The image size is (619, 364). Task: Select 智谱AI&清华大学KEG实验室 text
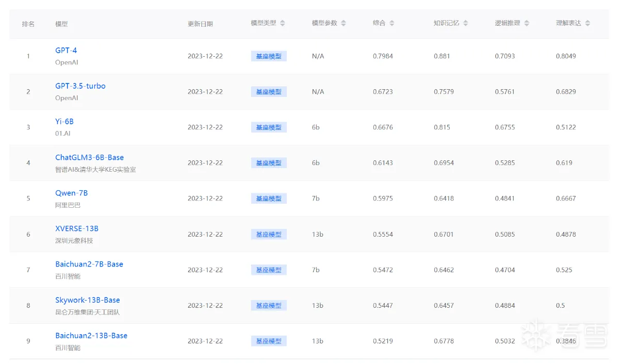point(95,169)
